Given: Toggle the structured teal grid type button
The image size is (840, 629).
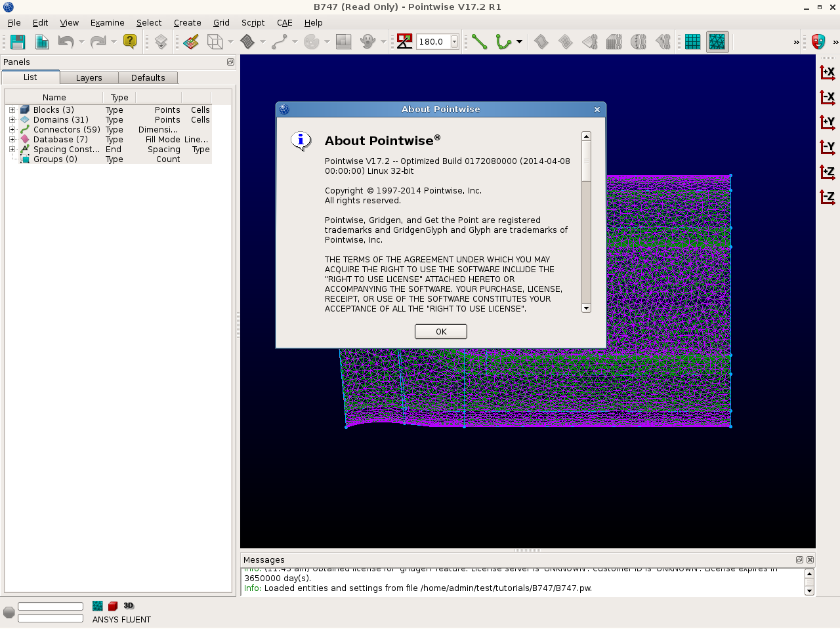Looking at the screenshot, I should pyautogui.click(x=692, y=42).
